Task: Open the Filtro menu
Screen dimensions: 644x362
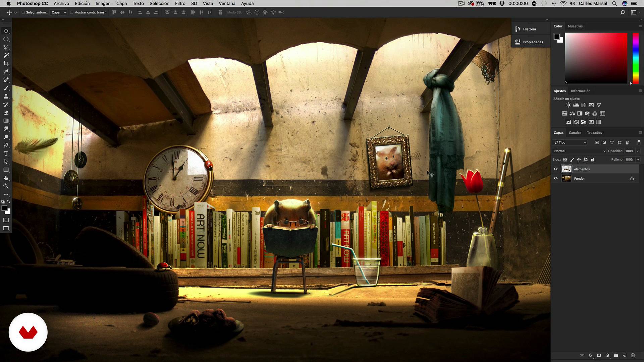Action: tap(180, 3)
